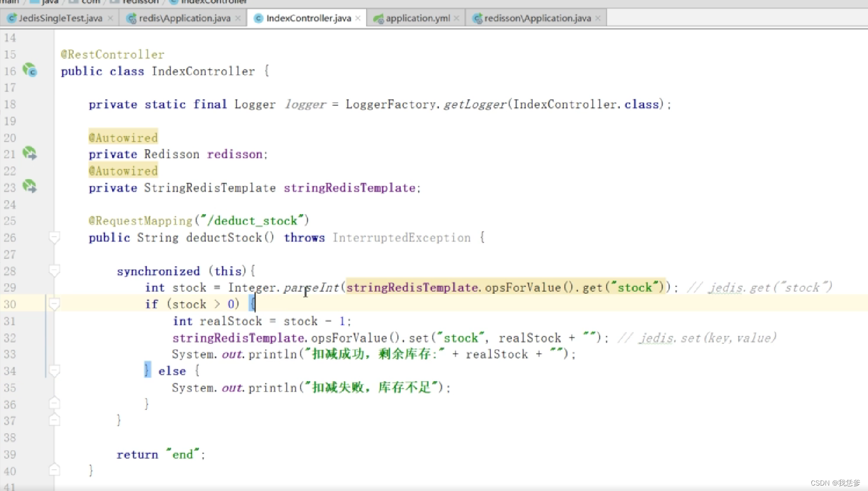Click the @Autowired annotation on line 22

[x=123, y=171]
